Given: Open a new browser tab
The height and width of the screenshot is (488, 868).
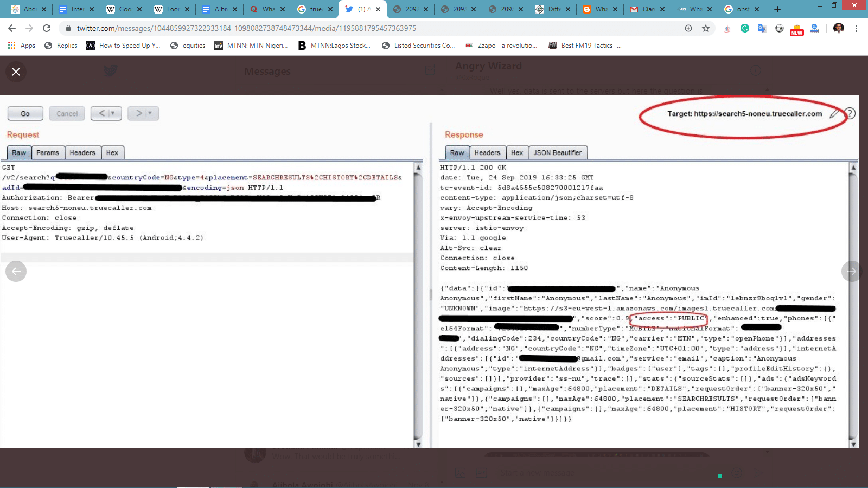Looking at the screenshot, I should click(x=777, y=9).
